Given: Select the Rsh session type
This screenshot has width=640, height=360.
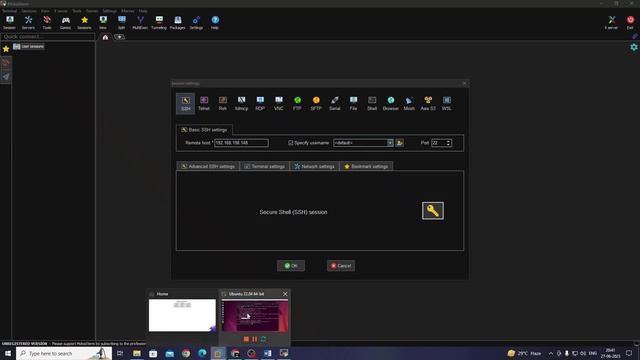Looking at the screenshot, I should tap(222, 103).
